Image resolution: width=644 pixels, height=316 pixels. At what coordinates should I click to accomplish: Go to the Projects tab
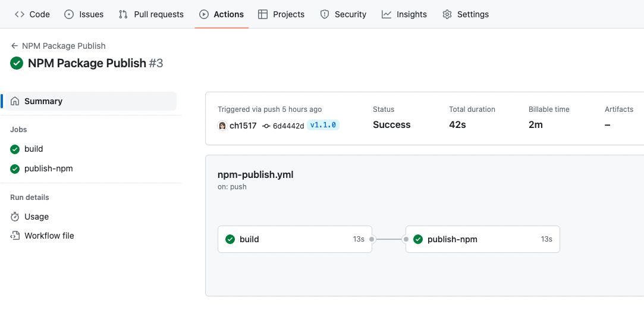pyautogui.click(x=281, y=14)
